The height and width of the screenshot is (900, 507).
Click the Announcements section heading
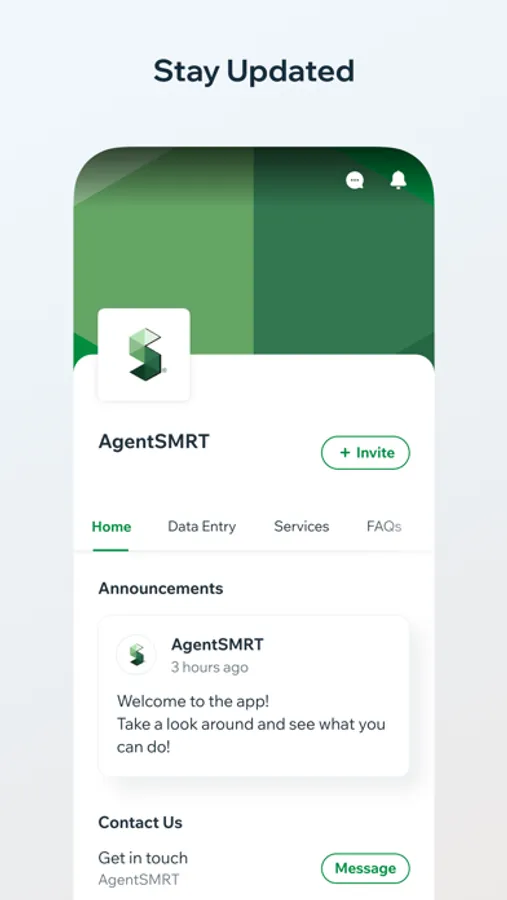pyautogui.click(x=161, y=588)
